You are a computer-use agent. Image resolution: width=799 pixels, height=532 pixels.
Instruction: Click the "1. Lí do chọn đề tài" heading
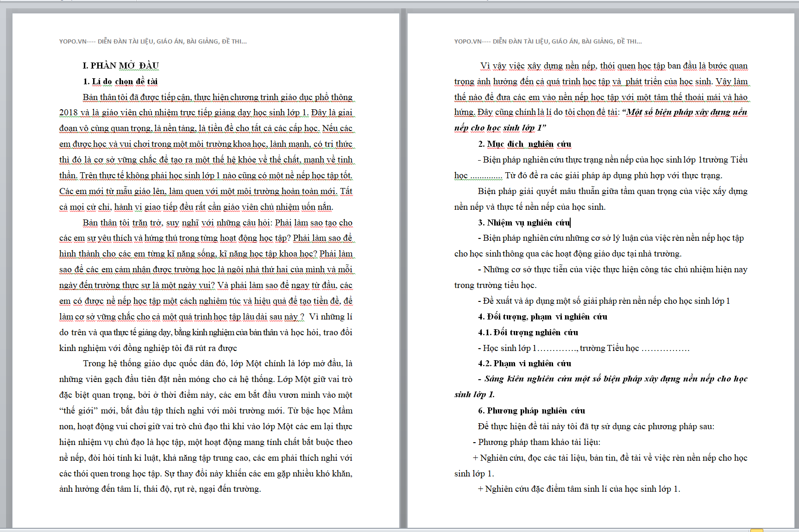120,81
